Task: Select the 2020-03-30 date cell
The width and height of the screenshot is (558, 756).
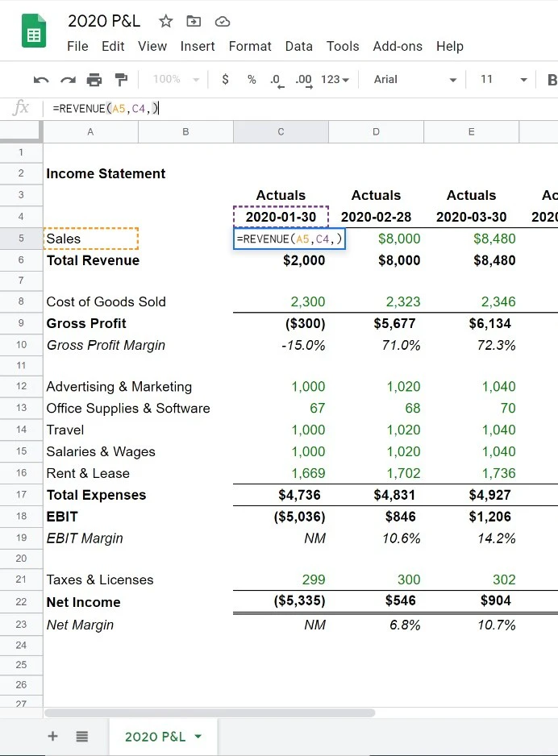Action: coord(471,217)
